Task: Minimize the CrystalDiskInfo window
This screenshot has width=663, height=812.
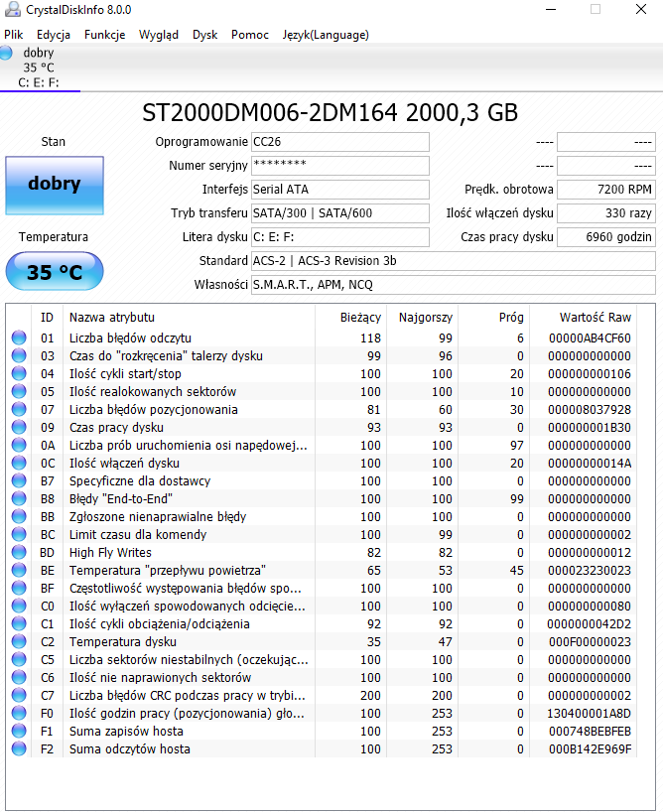Action: [x=551, y=9]
